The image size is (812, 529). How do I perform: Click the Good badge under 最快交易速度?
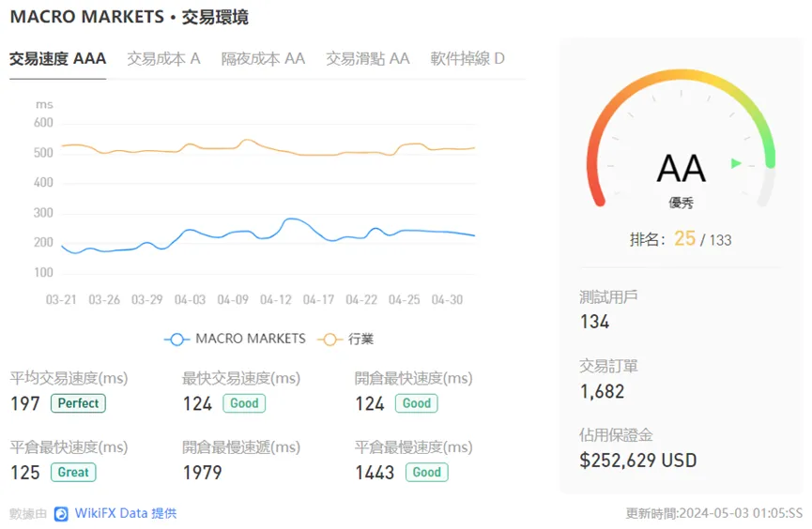(x=244, y=403)
